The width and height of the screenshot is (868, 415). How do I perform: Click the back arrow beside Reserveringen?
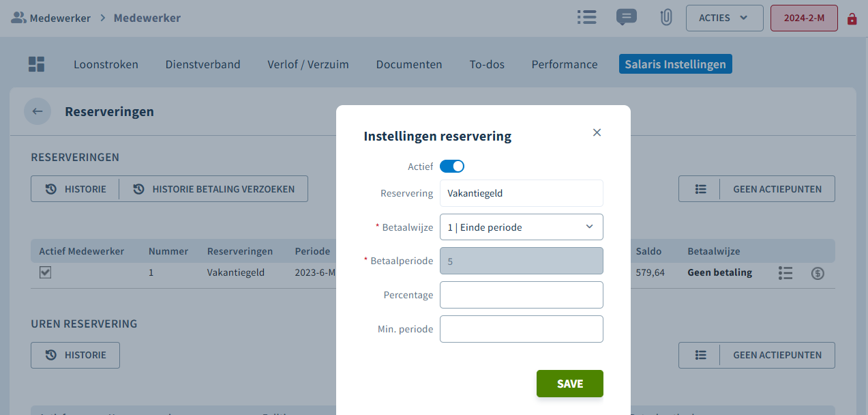[x=38, y=111]
